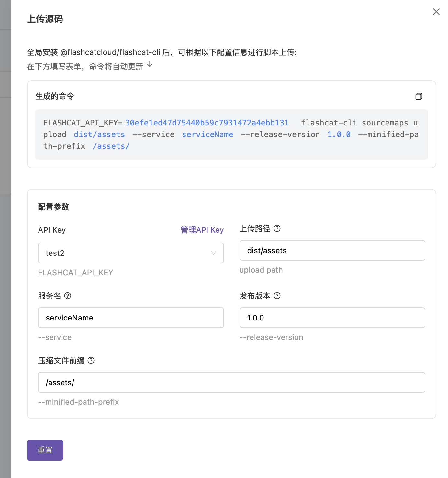The width and height of the screenshot is (448, 478).
Task: Focus the 上传路径 field containing dist/assets
Action: point(332,251)
